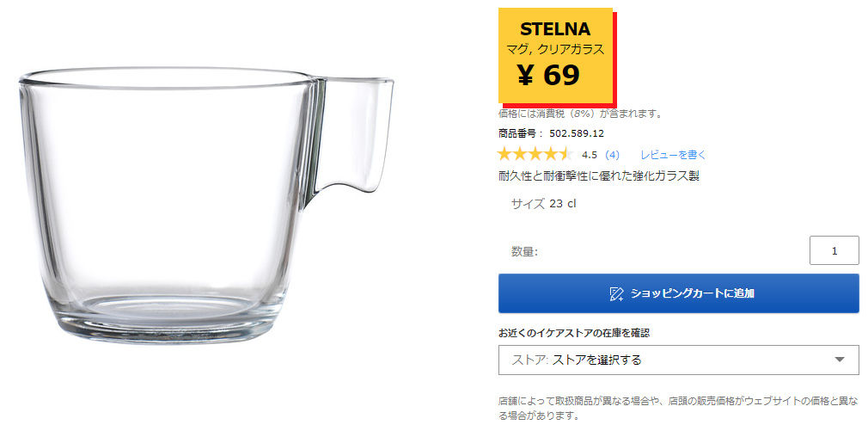Open the store selector dropdown arrow
This screenshot has width=868, height=437.
pyautogui.click(x=840, y=360)
